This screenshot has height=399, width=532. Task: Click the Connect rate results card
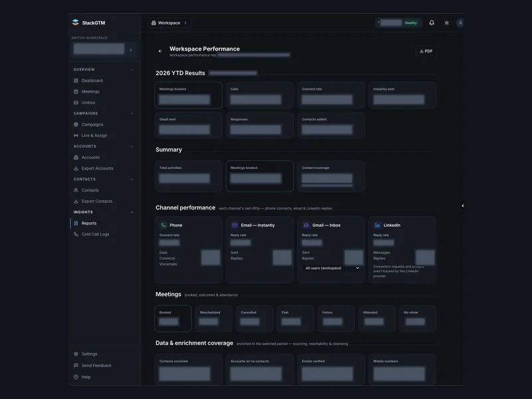point(331,95)
